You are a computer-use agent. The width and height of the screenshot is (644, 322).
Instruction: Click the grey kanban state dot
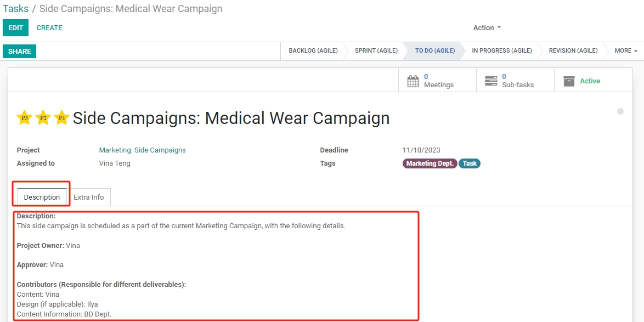pos(620,111)
